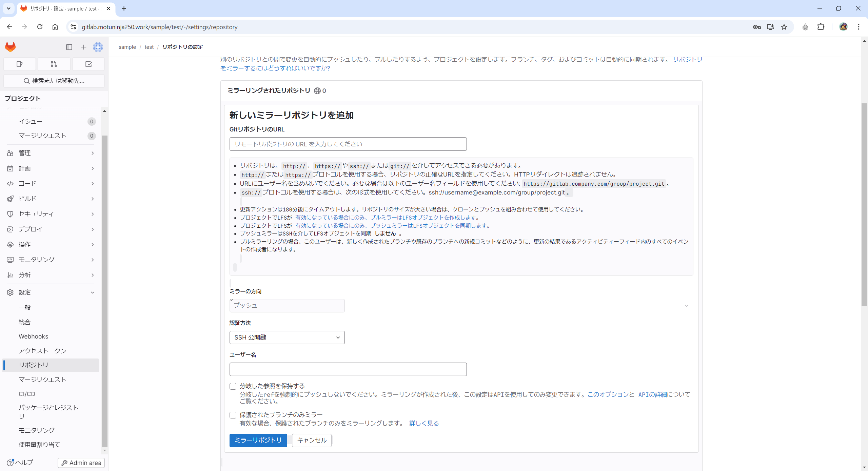Toggle the sidebar visibility icon
This screenshot has height=471, width=868.
click(69, 47)
